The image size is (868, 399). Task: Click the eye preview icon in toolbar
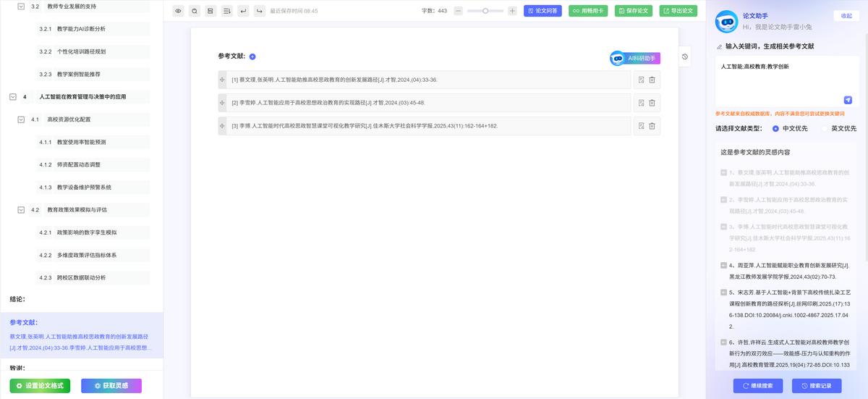tap(178, 11)
